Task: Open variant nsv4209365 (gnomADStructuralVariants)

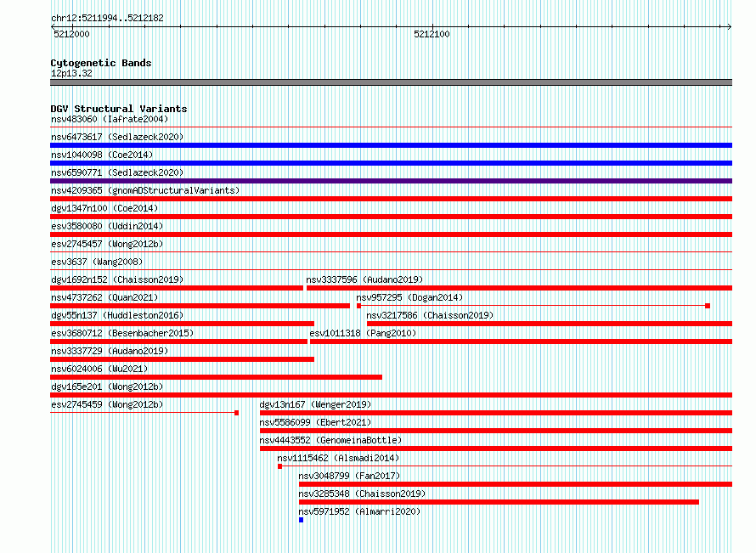Action: tap(145, 190)
